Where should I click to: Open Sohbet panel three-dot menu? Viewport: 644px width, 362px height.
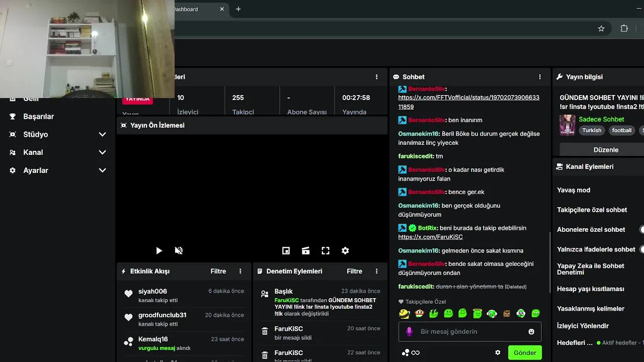[x=540, y=77]
